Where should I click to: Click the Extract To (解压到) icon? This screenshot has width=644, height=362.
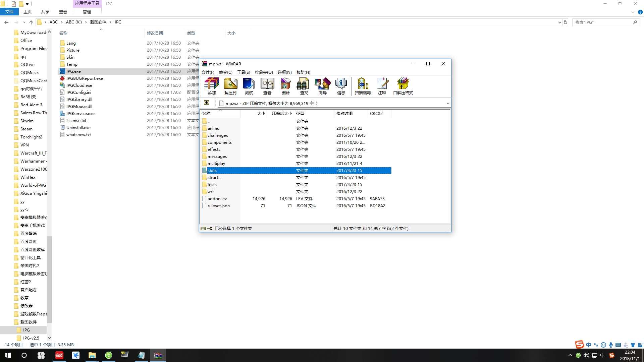click(x=230, y=86)
